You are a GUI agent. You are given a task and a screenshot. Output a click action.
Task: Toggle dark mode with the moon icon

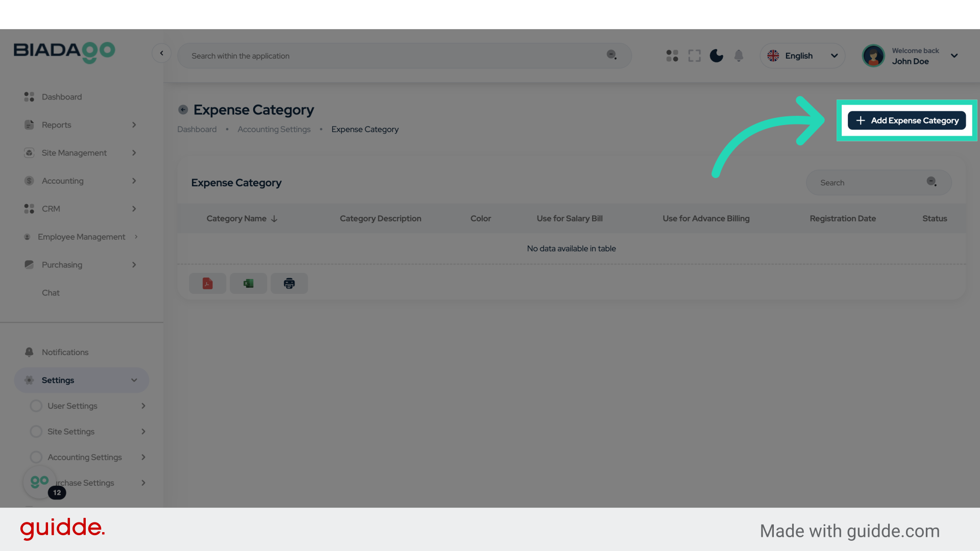point(716,56)
